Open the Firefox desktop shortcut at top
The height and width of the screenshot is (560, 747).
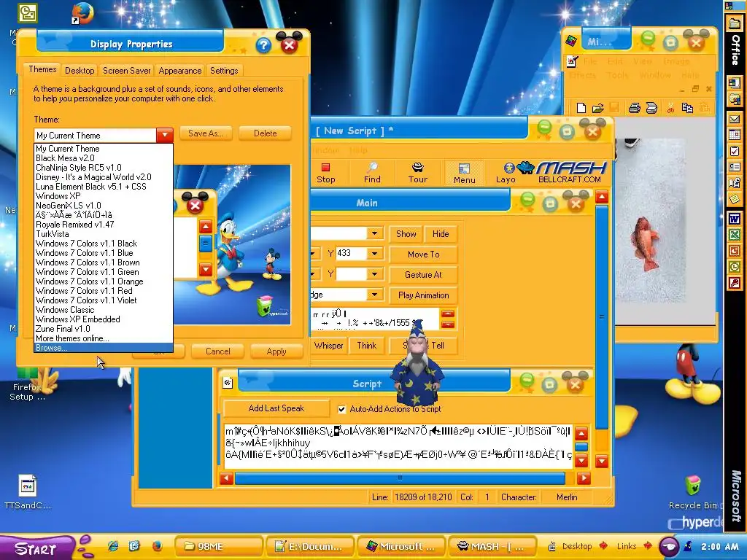click(x=82, y=13)
